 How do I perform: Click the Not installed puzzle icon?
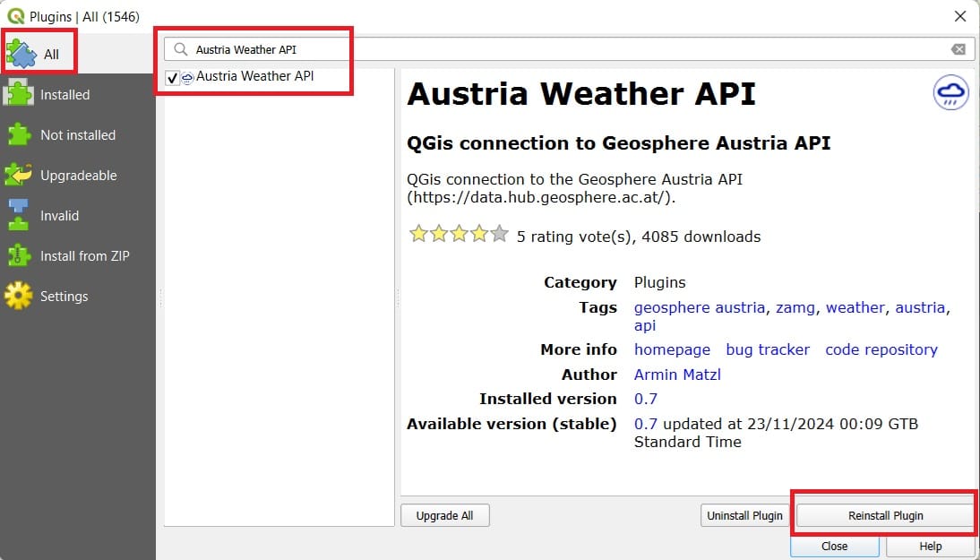[19, 135]
